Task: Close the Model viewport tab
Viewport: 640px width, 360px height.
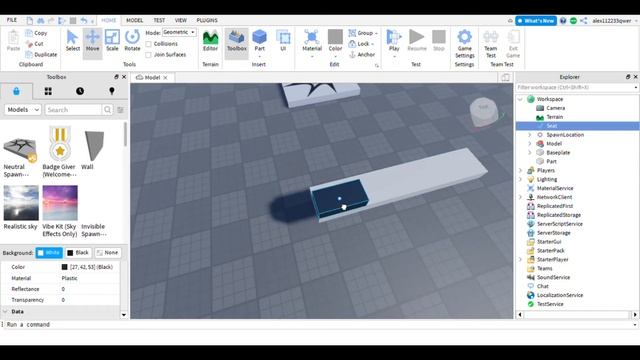Action: (165, 78)
